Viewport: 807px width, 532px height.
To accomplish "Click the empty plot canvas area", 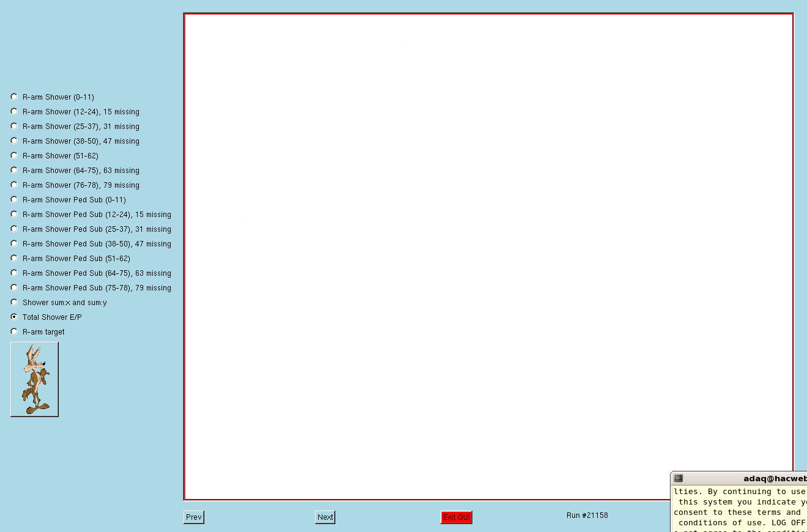I will 488,257.
